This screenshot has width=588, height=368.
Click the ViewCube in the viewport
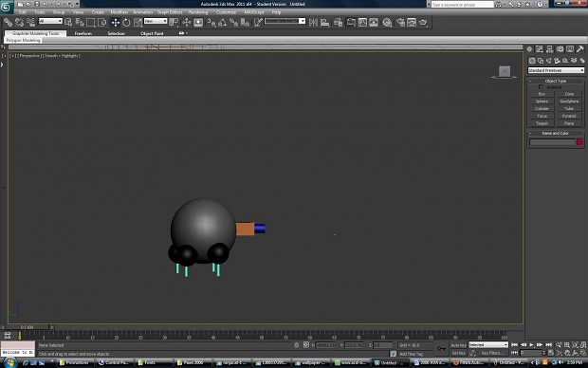click(x=505, y=72)
